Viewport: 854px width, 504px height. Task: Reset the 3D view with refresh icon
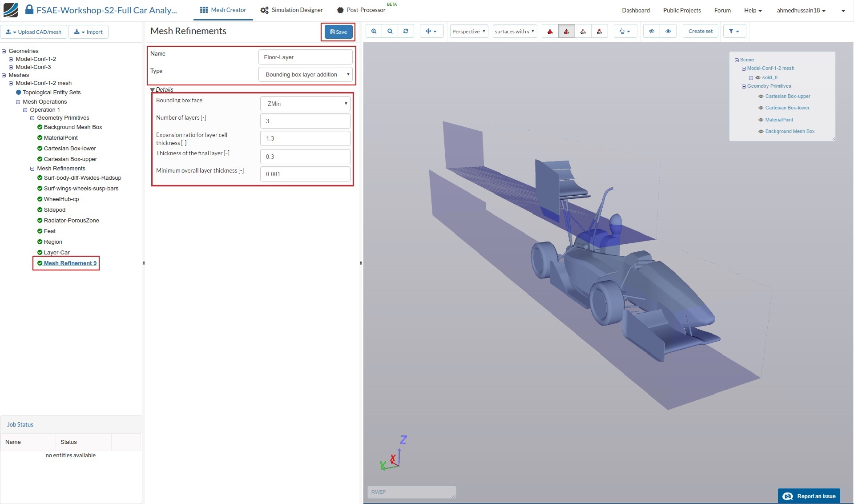click(406, 31)
